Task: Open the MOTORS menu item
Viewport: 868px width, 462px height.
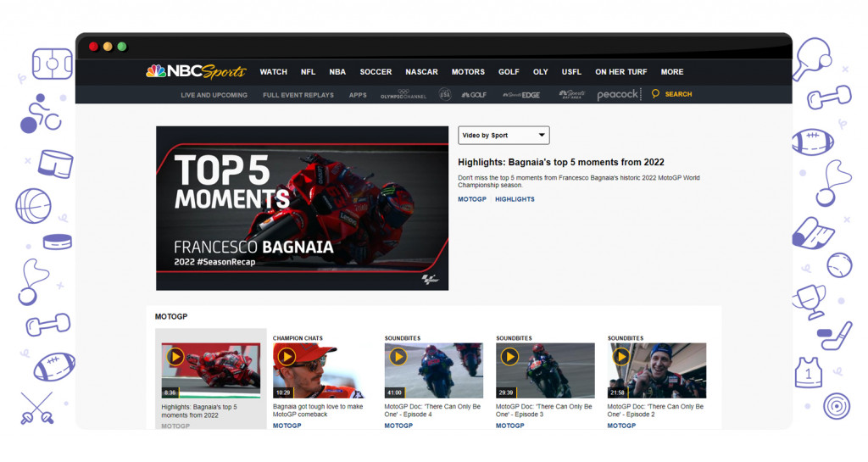Action: coord(468,72)
